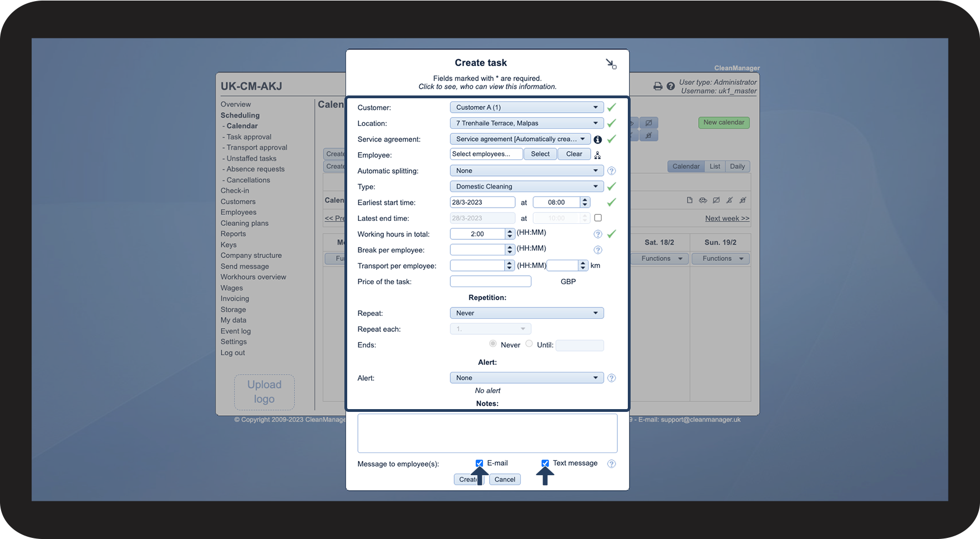Click green checkmark next to Customer
The image size is (980, 539).
(x=611, y=107)
